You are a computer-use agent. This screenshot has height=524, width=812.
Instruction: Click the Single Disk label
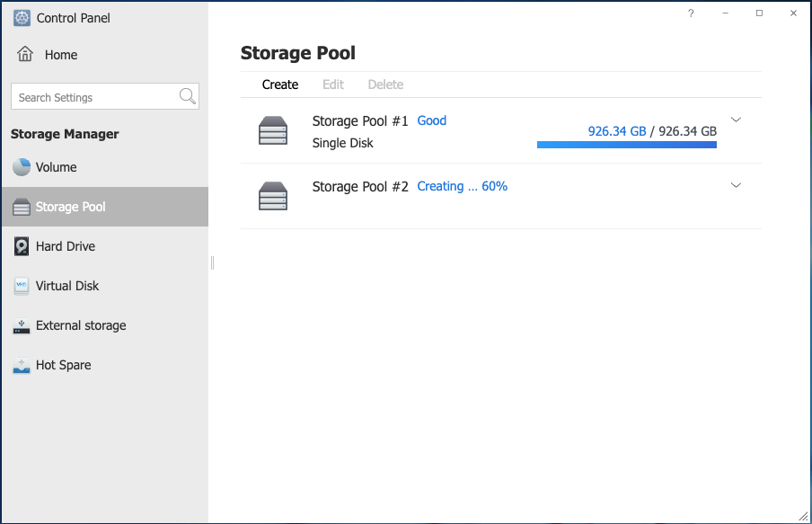pos(342,143)
